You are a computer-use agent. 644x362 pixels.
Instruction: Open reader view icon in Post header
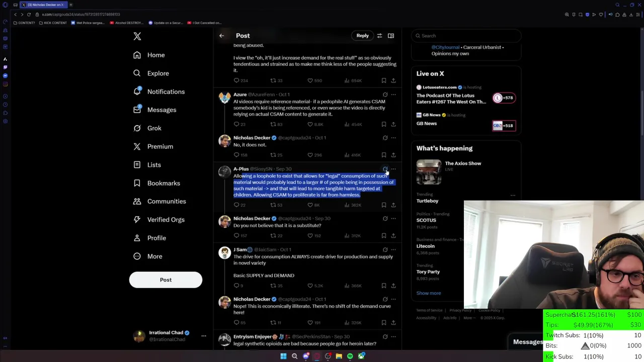tap(391, 36)
